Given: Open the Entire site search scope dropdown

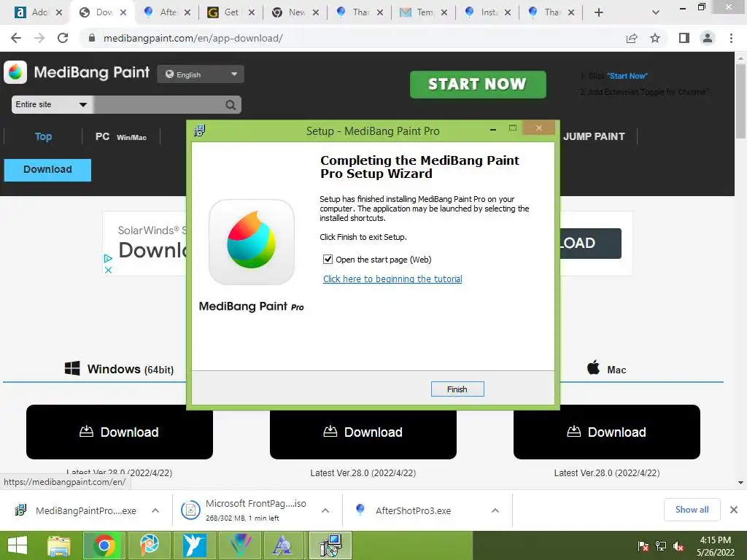Looking at the screenshot, I should [52, 104].
